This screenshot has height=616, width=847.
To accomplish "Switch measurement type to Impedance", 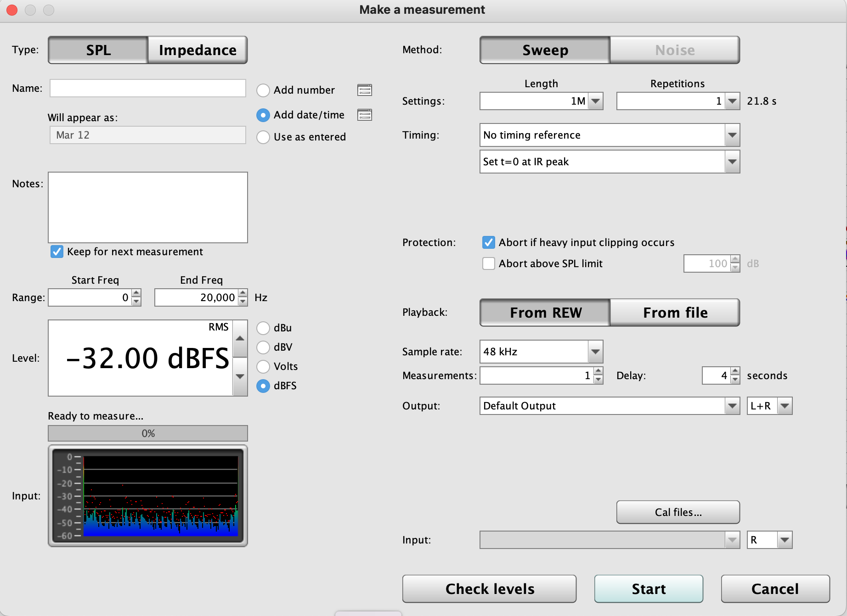I will (197, 50).
